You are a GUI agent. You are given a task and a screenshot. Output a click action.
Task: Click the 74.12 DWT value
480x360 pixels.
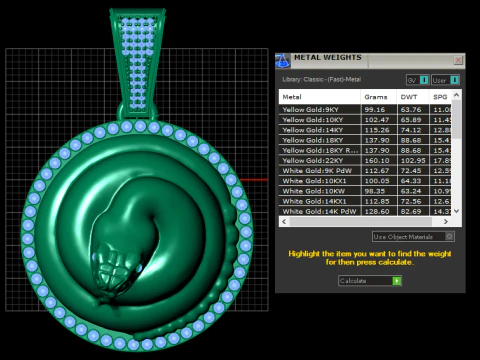[411, 130]
